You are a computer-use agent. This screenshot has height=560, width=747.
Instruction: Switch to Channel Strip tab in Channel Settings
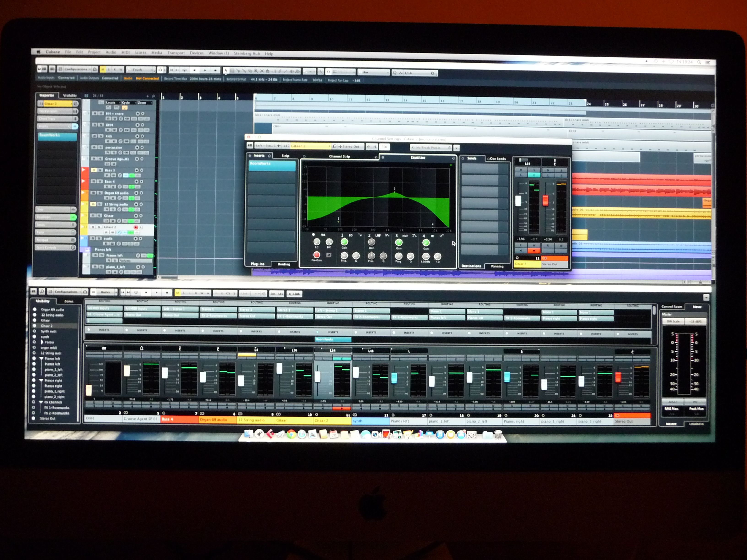click(339, 156)
